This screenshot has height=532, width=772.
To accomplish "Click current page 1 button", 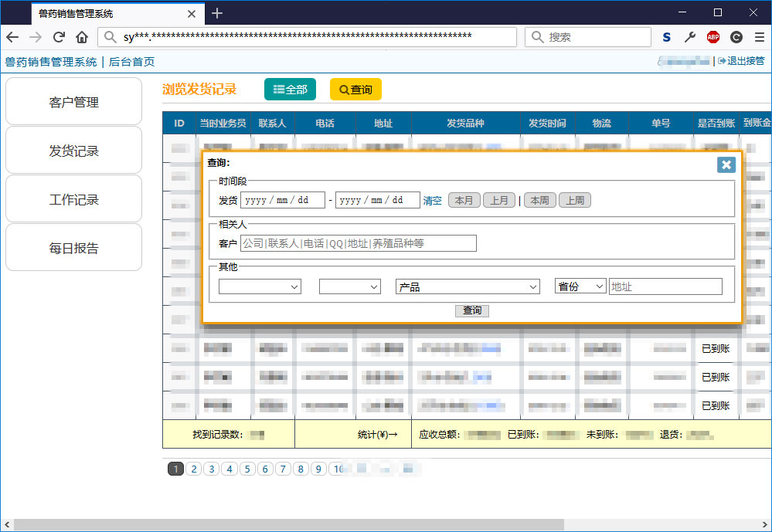I will click(175, 469).
